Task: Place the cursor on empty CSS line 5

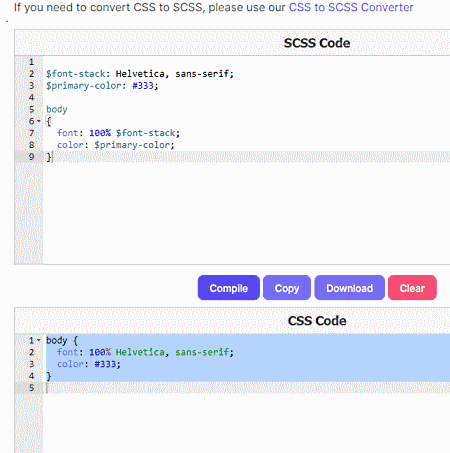Action: click(247, 388)
